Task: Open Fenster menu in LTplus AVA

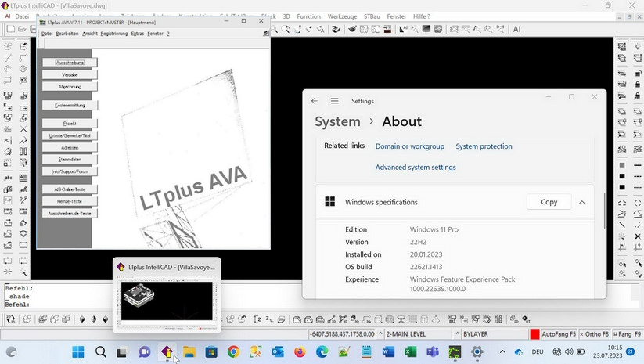Action: [x=155, y=34]
